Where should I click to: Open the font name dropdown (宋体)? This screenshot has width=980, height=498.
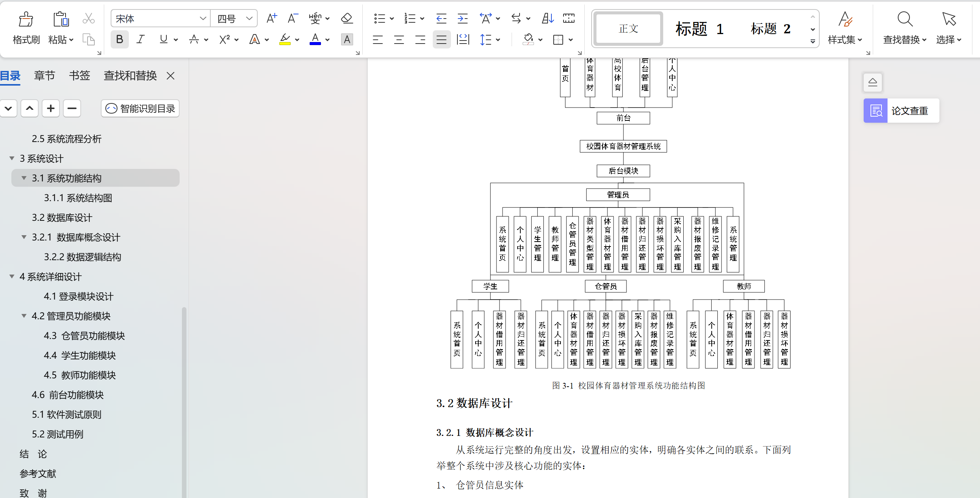(203, 18)
